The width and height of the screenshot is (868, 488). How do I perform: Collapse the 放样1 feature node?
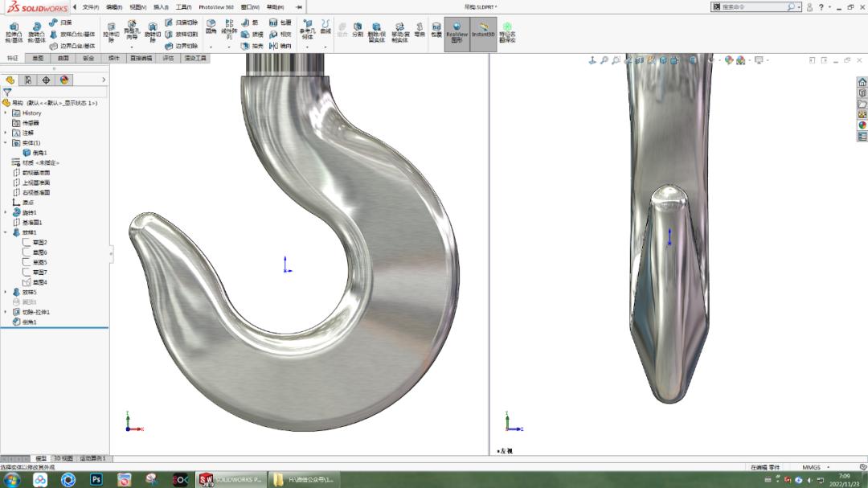click(x=6, y=233)
